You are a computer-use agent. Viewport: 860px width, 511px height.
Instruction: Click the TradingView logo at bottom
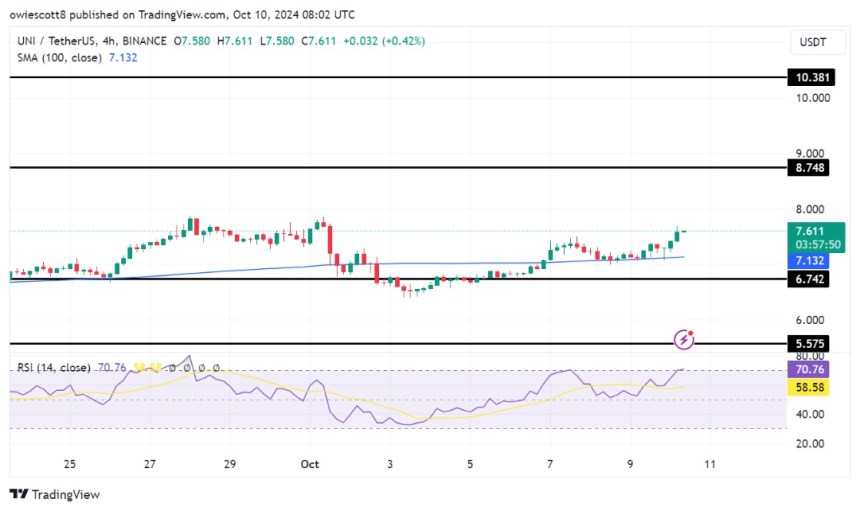[x=55, y=494]
